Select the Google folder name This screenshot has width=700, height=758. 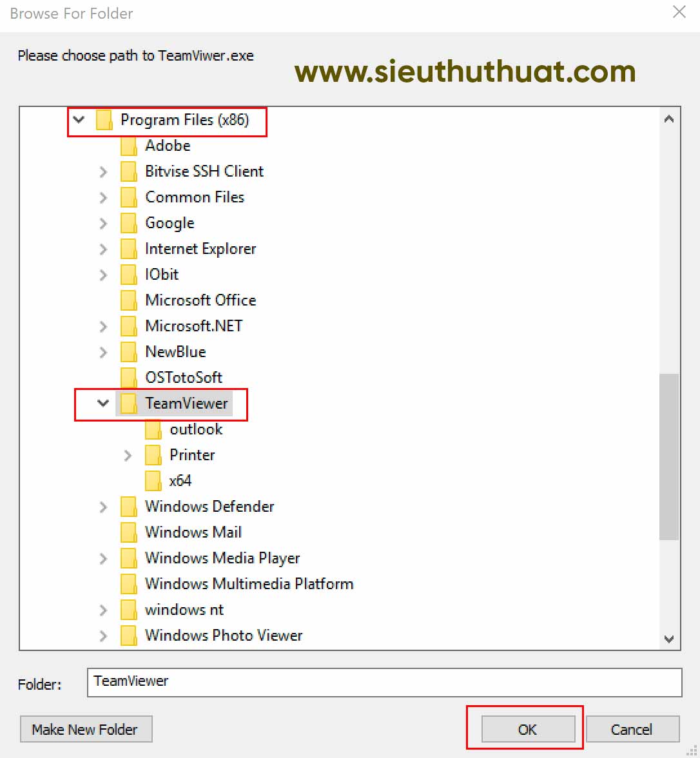click(170, 223)
